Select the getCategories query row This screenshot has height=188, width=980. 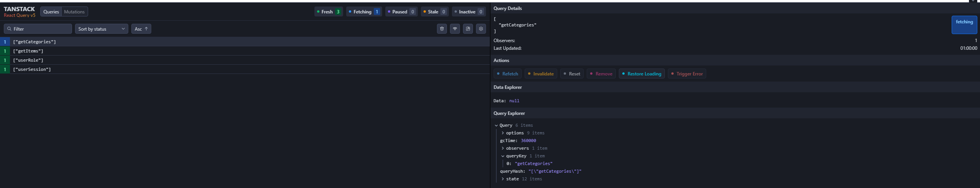[x=245, y=42]
